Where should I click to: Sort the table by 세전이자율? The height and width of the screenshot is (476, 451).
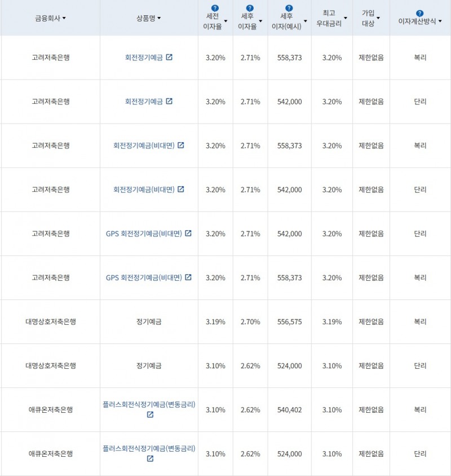tap(225, 20)
